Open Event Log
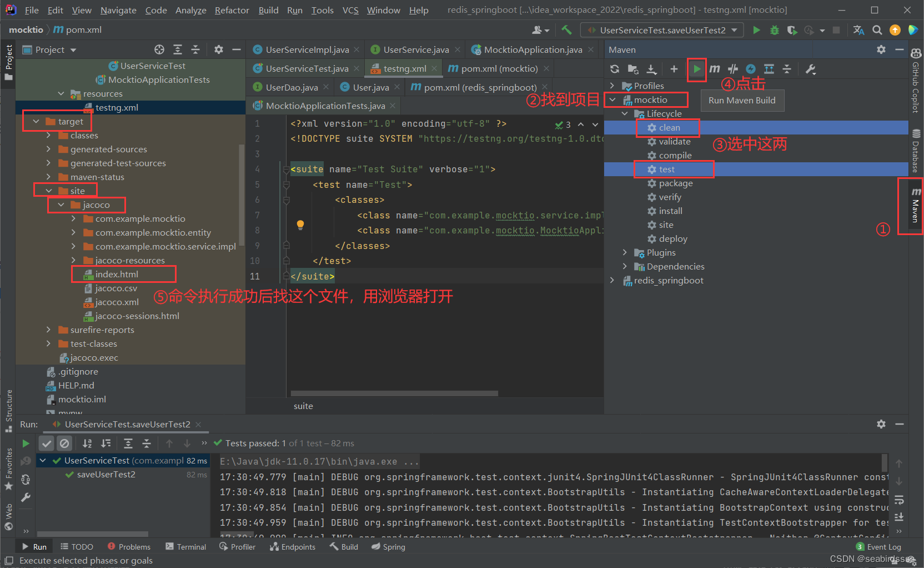 879,547
